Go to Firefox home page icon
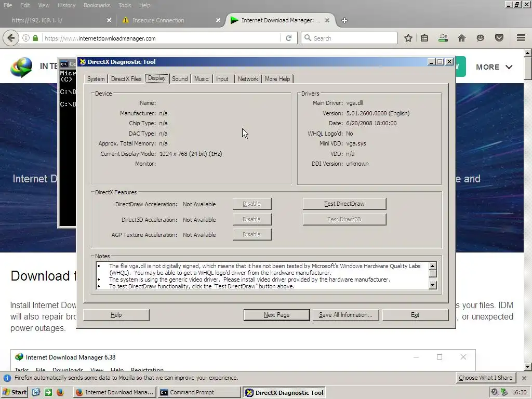Screen dimensions: 532x399 coord(462,38)
